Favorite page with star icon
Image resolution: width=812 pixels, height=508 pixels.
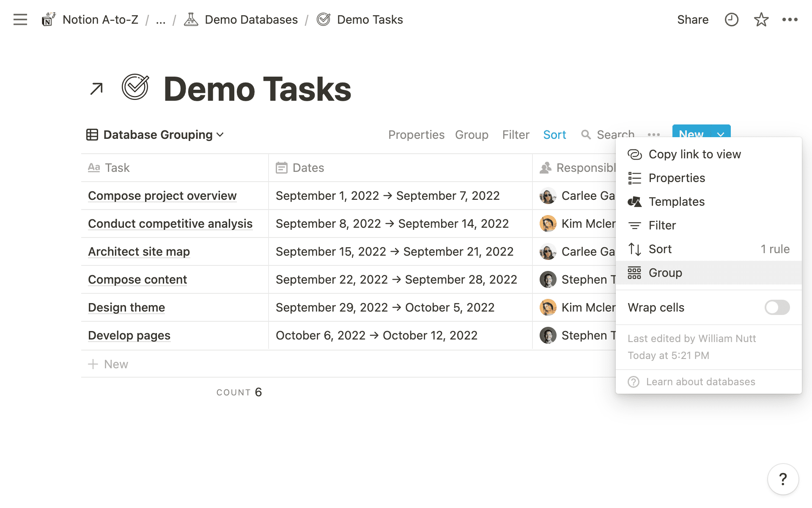pyautogui.click(x=761, y=19)
